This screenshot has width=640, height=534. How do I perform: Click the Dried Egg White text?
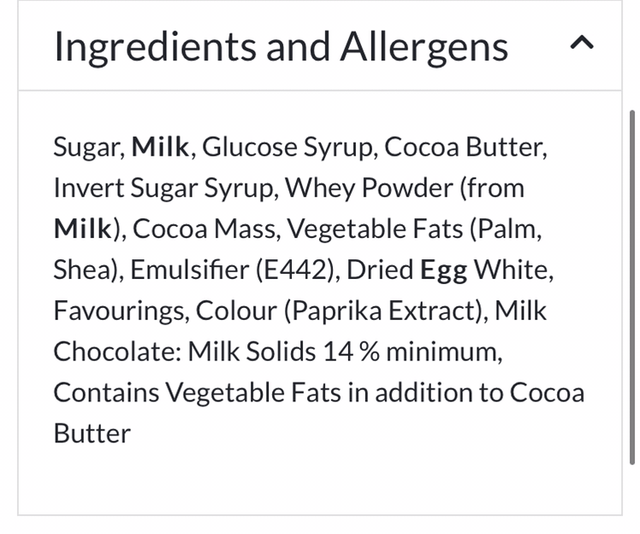coord(451,270)
